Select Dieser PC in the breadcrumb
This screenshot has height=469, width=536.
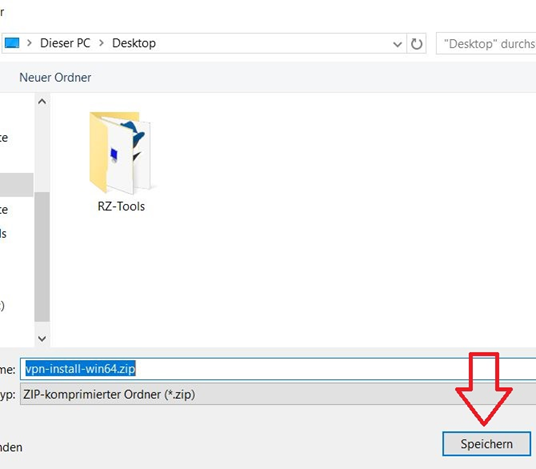pyautogui.click(x=65, y=43)
